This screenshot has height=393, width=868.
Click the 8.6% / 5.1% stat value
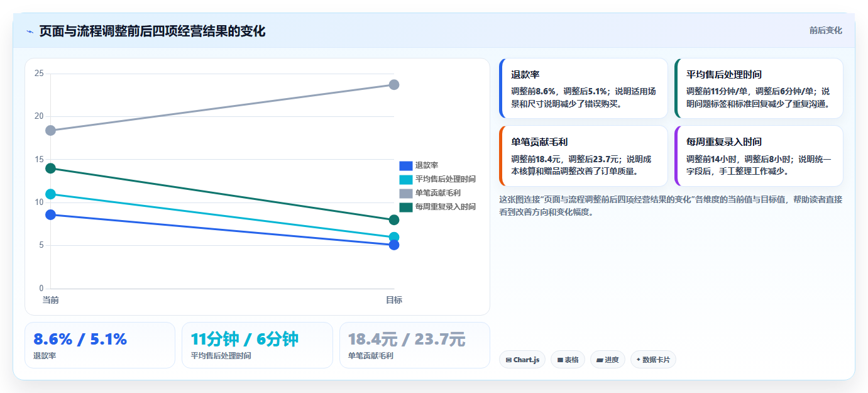(80, 340)
